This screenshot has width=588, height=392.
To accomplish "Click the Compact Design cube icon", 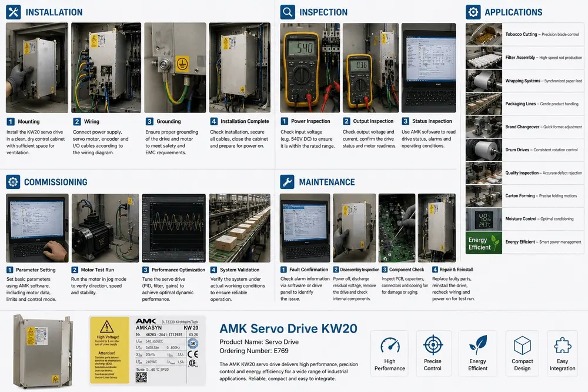I will point(522,345).
